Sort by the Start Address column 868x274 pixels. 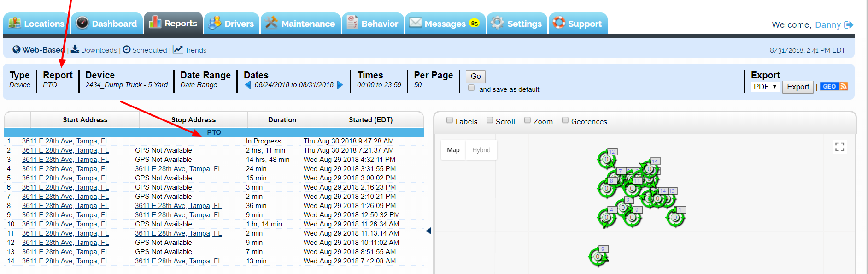(x=85, y=120)
